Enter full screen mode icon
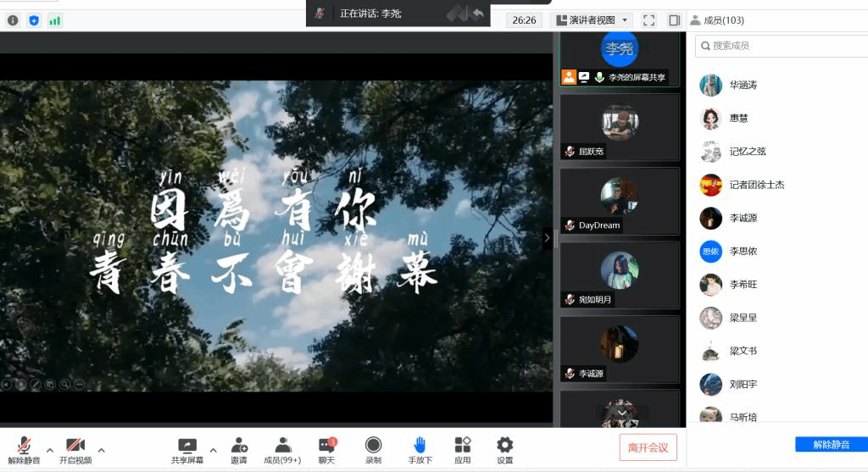This screenshot has height=472, width=868. point(649,20)
